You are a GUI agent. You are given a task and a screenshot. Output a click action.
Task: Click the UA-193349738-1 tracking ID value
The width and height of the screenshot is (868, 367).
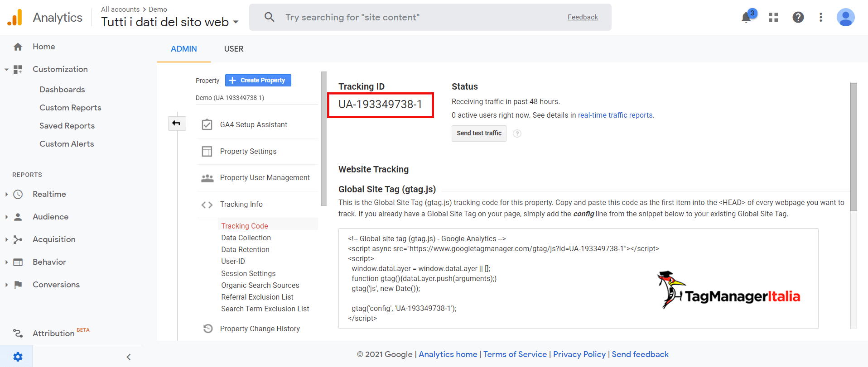380,105
